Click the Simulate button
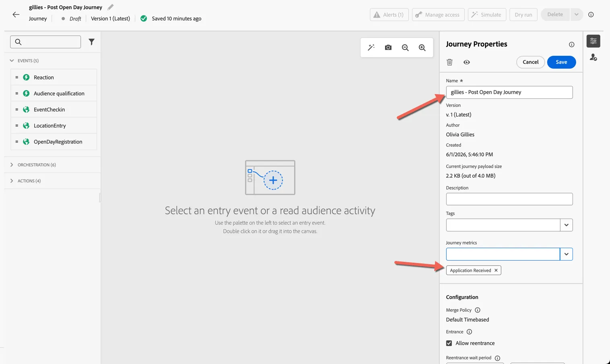610x364 pixels. click(487, 14)
